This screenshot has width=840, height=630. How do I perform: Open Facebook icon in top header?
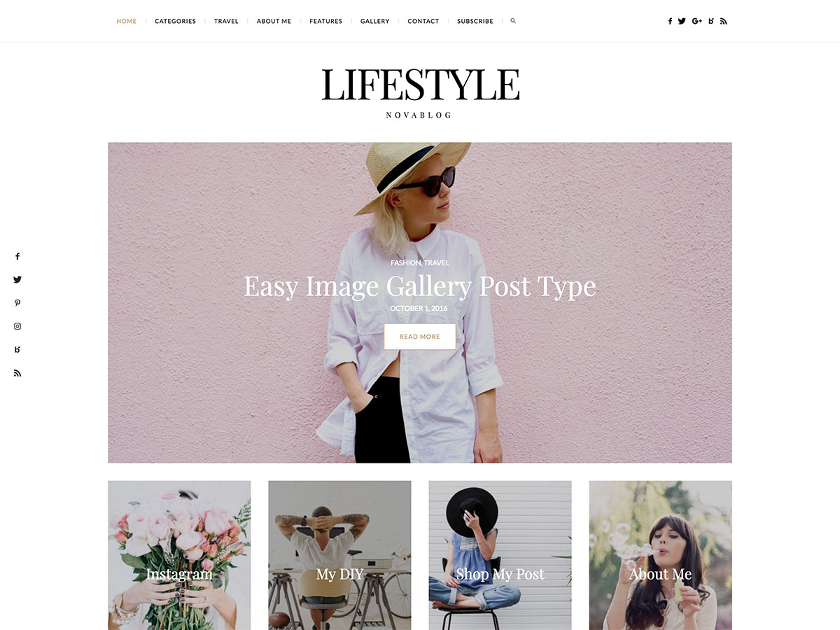(670, 21)
